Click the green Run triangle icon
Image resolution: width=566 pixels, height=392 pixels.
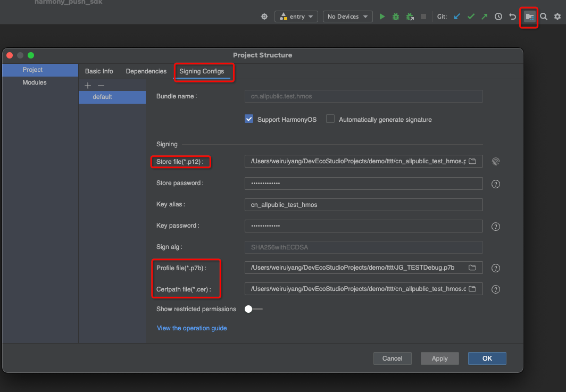[382, 16]
